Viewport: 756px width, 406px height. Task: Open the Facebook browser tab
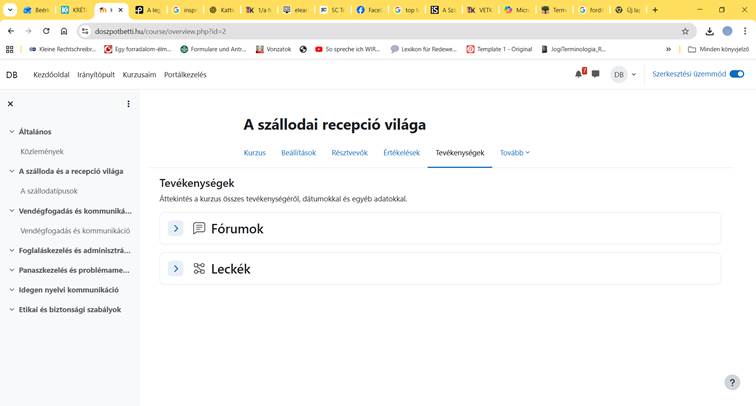(370, 10)
